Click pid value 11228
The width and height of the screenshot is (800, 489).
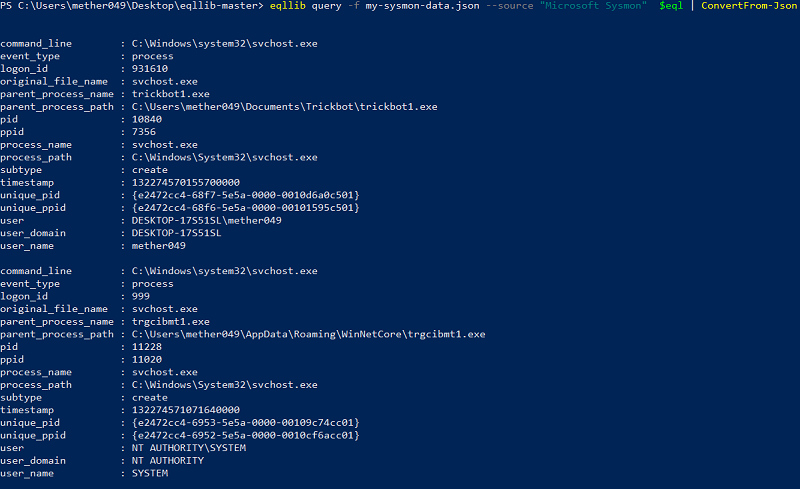pyautogui.click(x=146, y=347)
